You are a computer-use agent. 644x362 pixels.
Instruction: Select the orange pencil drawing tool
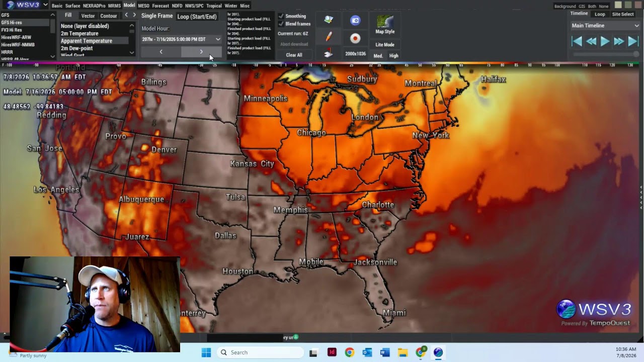pyautogui.click(x=329, y=37)
